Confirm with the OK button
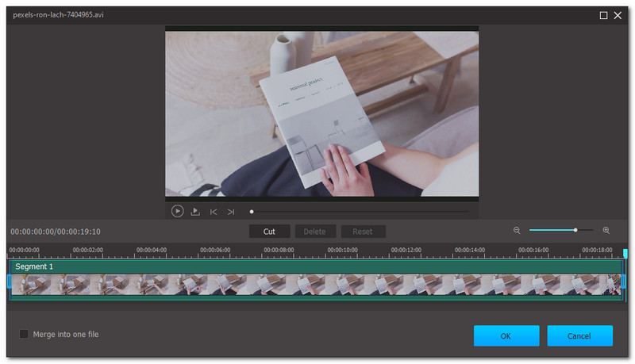635x364 pixels. 506,336
